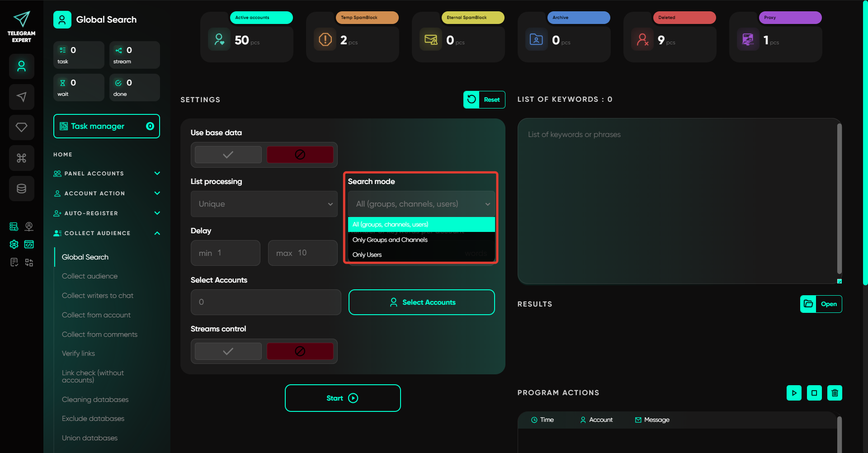Click the stop icon in Program Actions
868x453 pixels.
click(x=814, y=393)
